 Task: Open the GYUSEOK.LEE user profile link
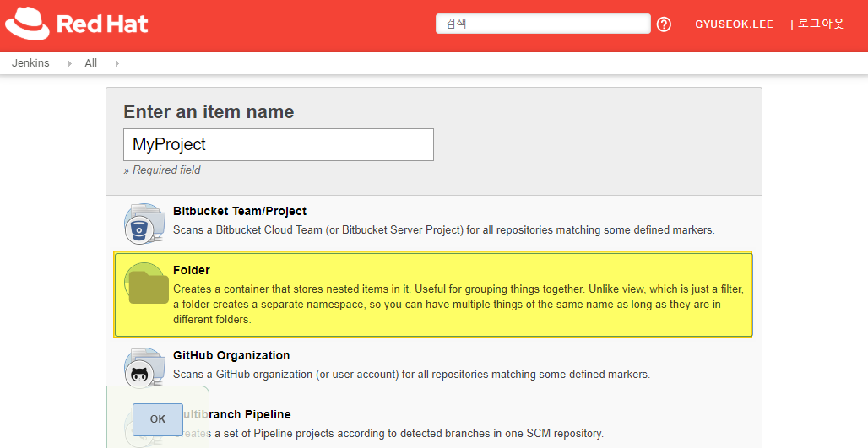pos(734,24)
